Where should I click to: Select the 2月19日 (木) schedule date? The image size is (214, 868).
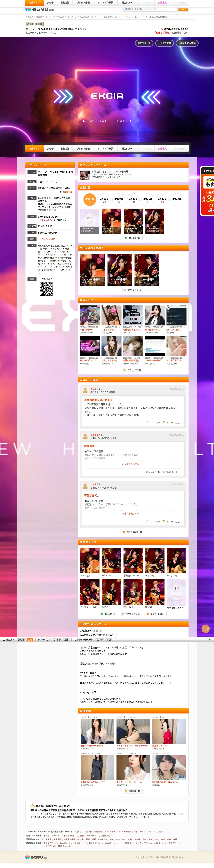coord(119,199)
